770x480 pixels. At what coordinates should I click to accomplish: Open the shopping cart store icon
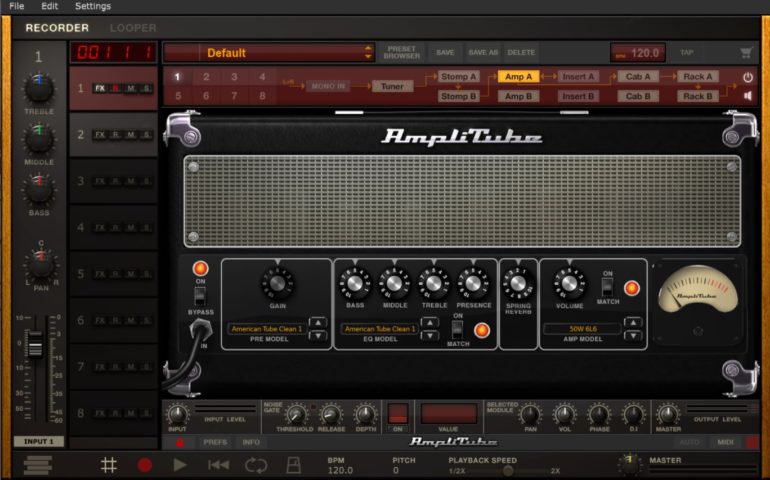click(746, 53)
